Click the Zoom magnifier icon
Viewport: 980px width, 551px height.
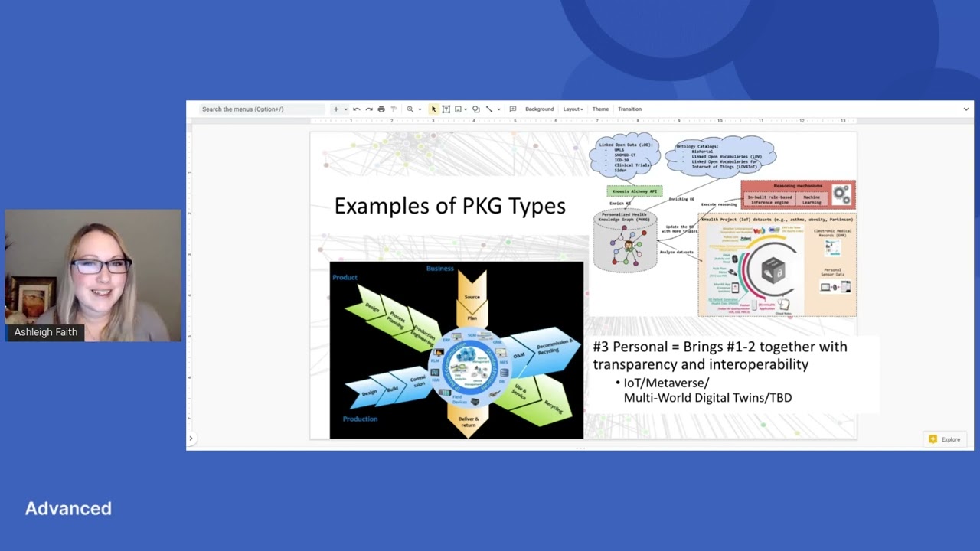(x=410, y=109)
